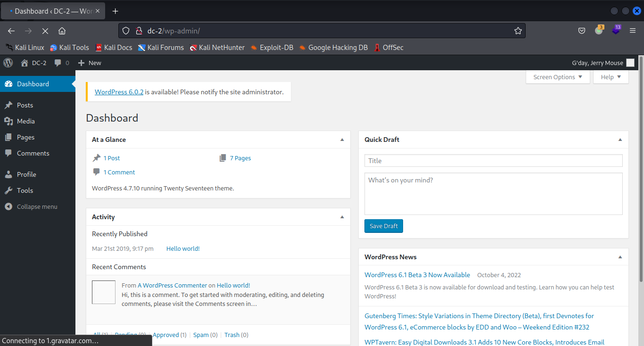Click the Save Draft button
Image resolution: width=644 pixels, height=346 pixels.
[384, 226]
